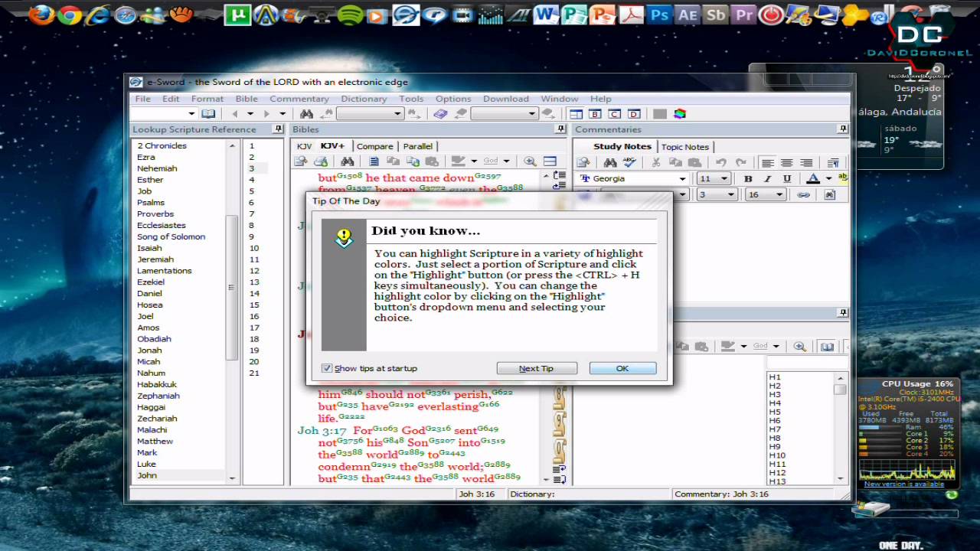The height and width of the screenshot is (551, 980).
Task: Open Firefox from the top dock
Action: click(41, 15)
